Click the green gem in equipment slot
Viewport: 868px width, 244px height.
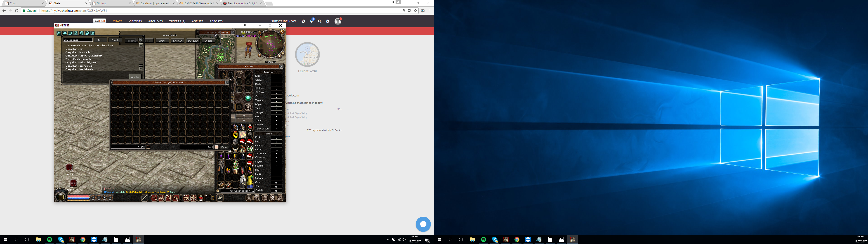point(248,98)
